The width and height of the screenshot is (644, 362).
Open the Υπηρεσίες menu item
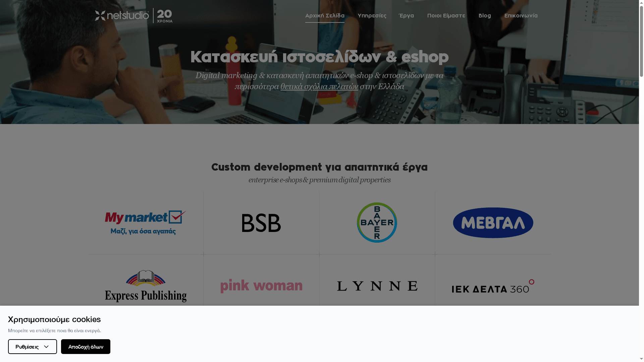tap(372, 15)
